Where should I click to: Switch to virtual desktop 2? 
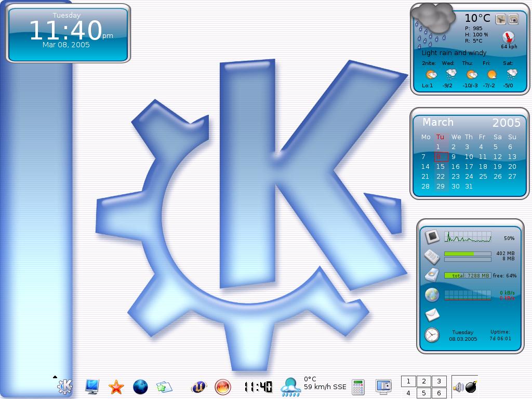(424, 381)
